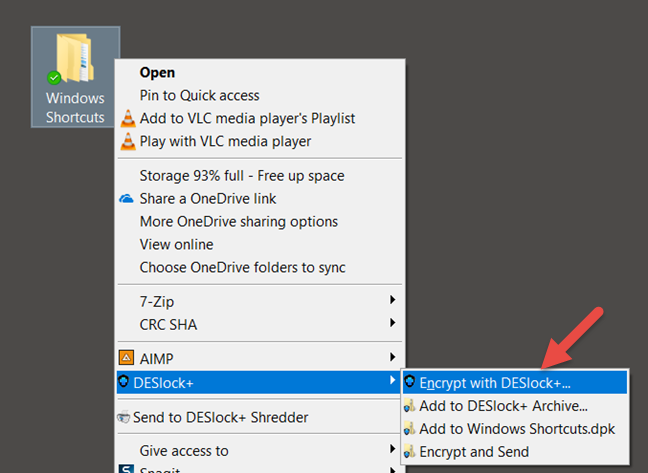Choose Add to DESlock+ Archive...
Screen dimensions: 648x473
point(515,406)
